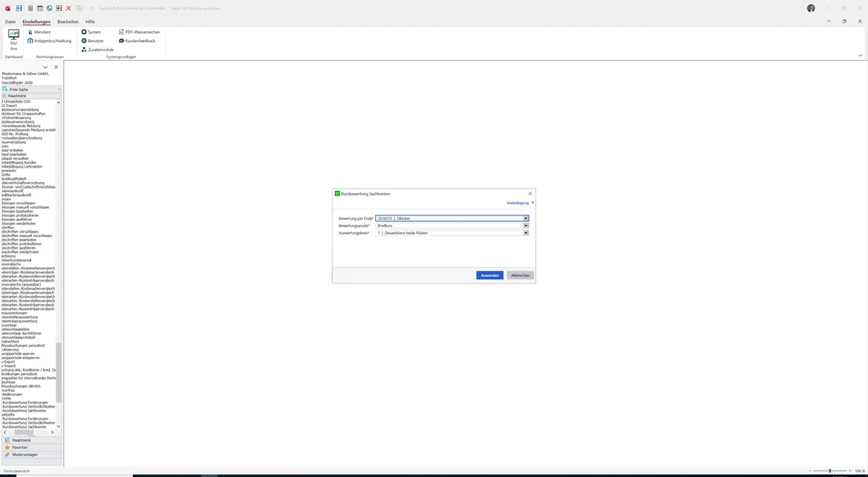
Task: Open the System gear settings
Action: (91, 33)
